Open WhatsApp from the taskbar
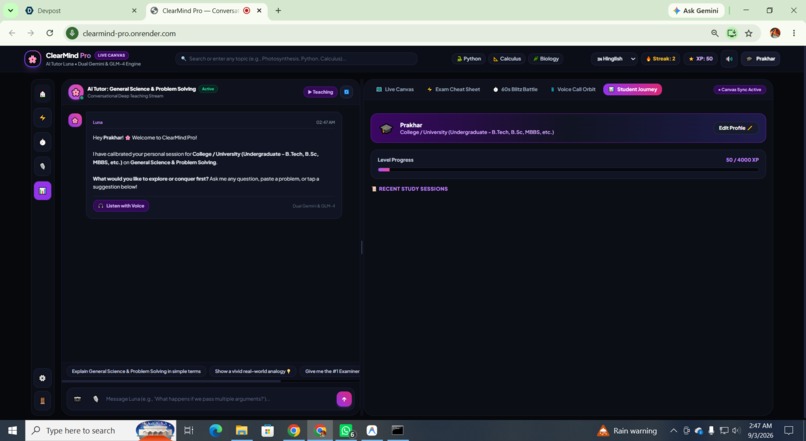The width and height of the screenshot is (806, 441). [346, 430]
